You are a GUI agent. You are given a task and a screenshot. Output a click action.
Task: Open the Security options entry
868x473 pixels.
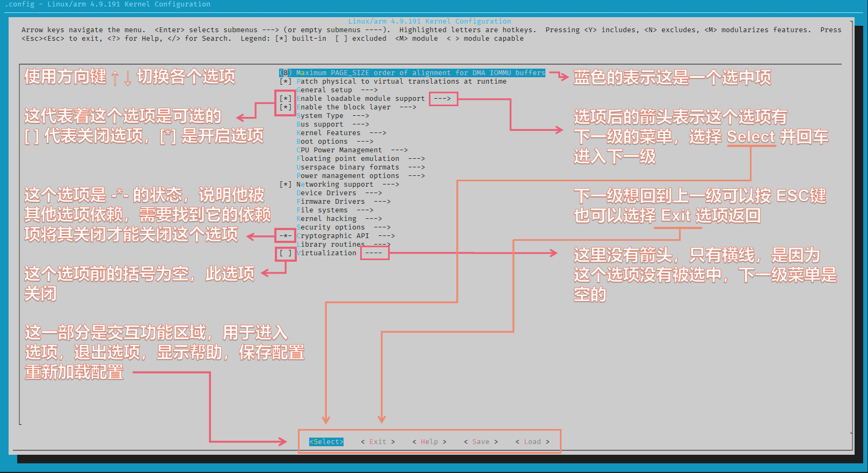click(x=331, y=227)
